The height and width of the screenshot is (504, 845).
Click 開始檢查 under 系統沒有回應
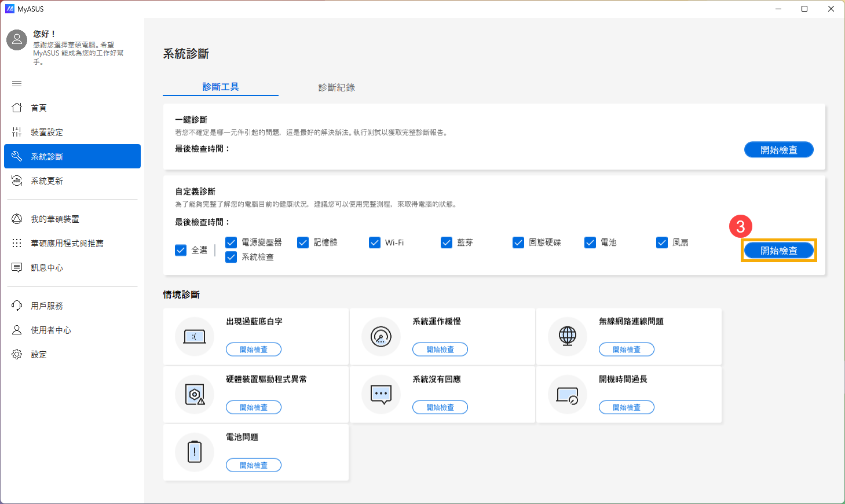440,407
